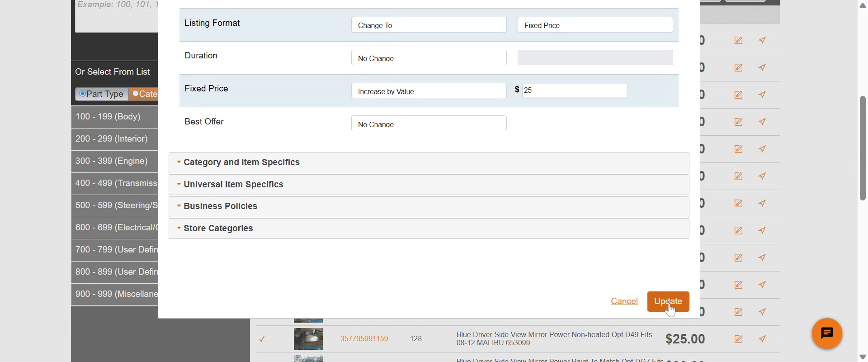Open the live chat bubble icon
This screenshot has width=868, height=362.
[x=827, y=333]
